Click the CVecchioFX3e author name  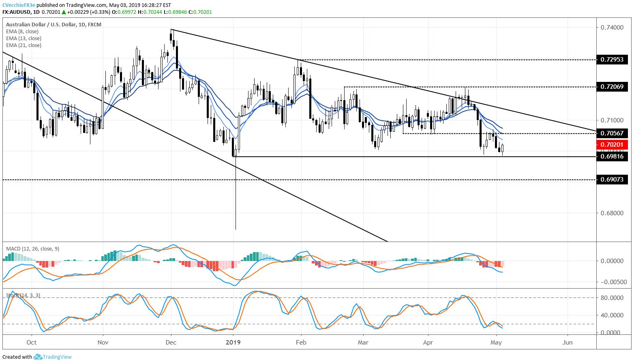pyautogui.click(x=19, y=5)
